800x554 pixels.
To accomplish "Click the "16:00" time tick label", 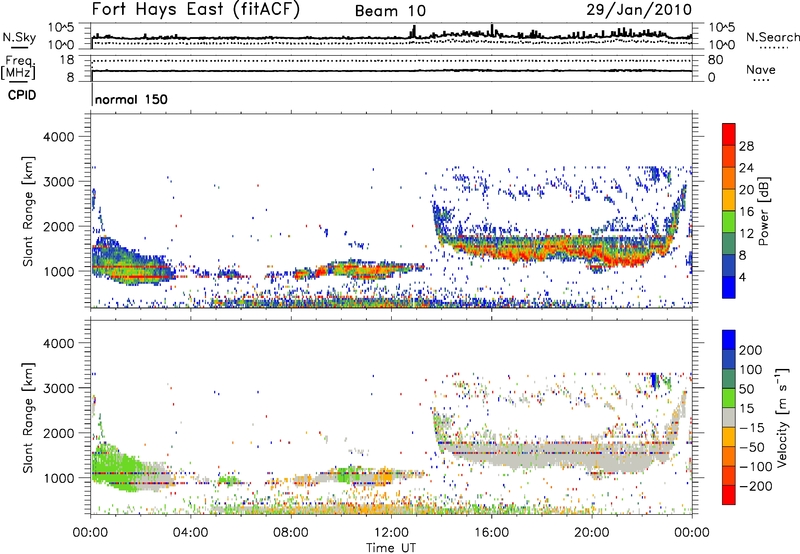I will click(x=491, y=533).
